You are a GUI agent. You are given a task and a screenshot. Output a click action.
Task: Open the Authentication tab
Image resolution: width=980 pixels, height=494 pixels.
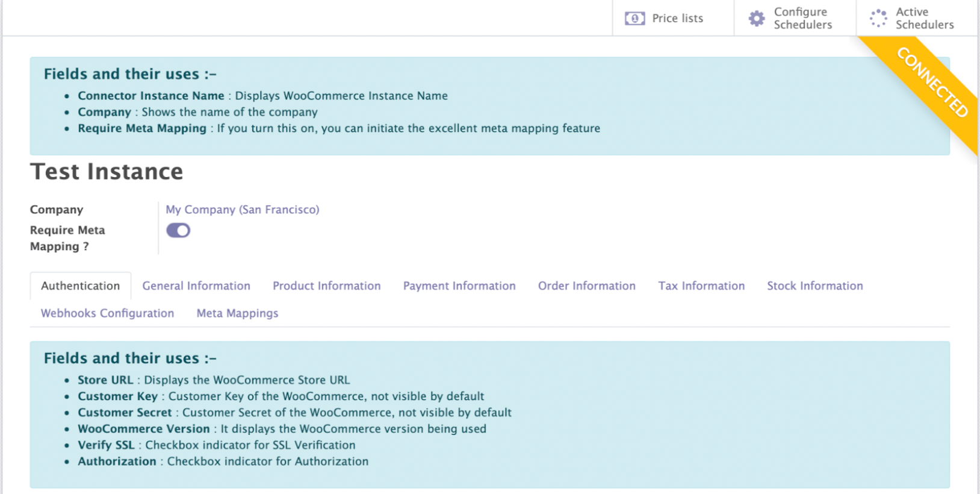click(x=80, y=286)
